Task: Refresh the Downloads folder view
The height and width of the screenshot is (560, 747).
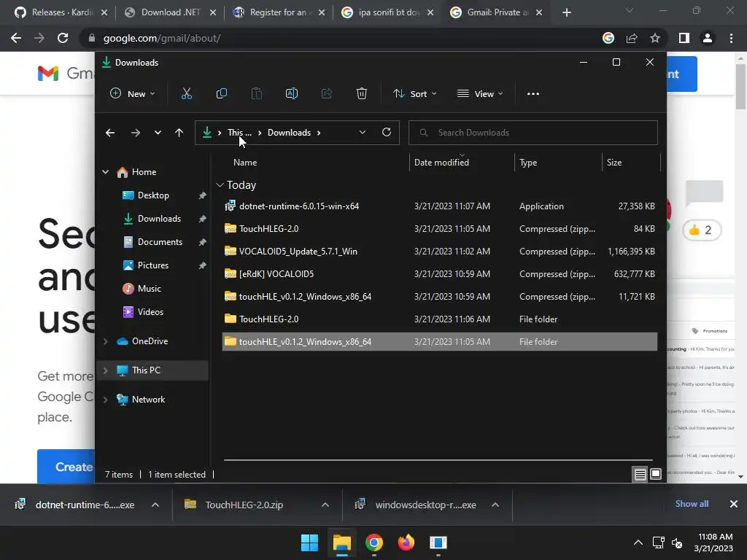Action: (x=387, y=133)
